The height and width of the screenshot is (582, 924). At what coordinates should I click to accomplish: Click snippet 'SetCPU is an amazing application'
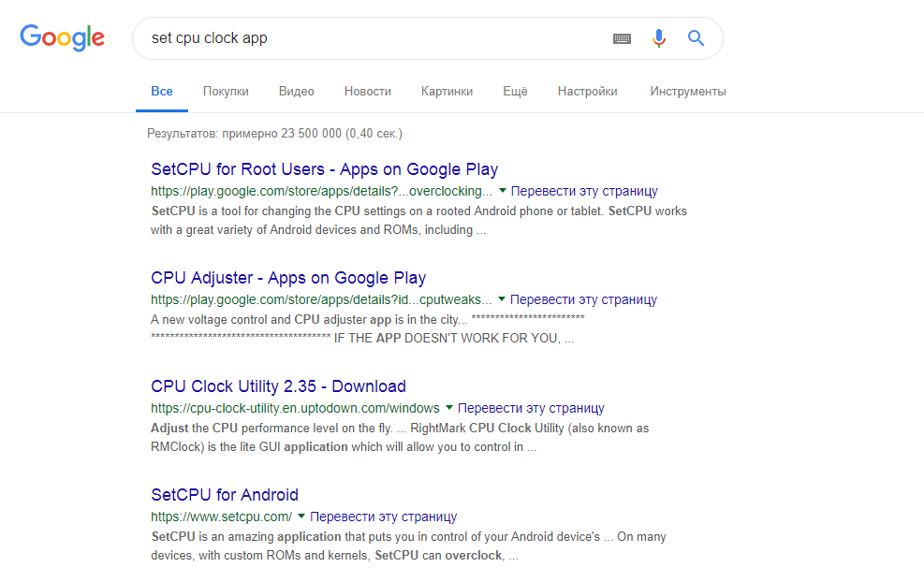408,546
